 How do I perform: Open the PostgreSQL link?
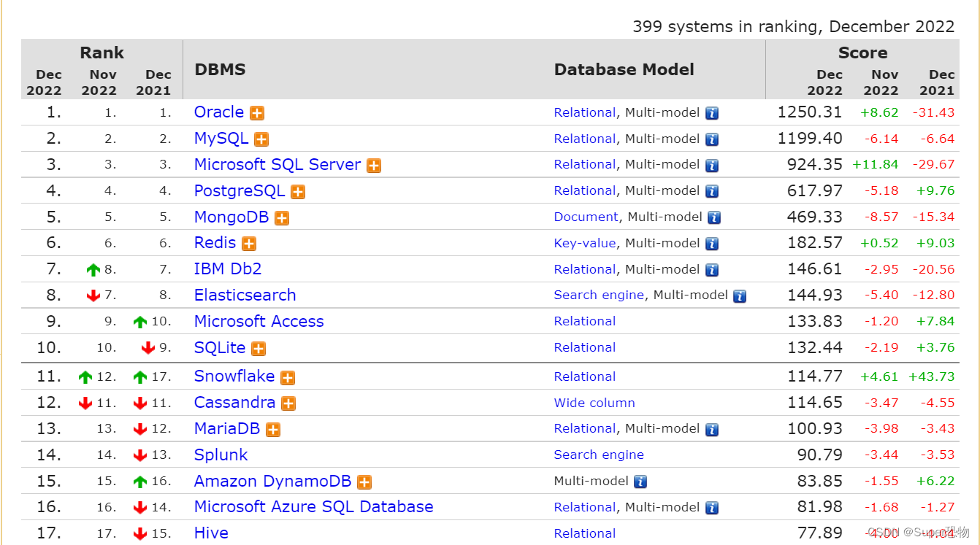[240, 191]
